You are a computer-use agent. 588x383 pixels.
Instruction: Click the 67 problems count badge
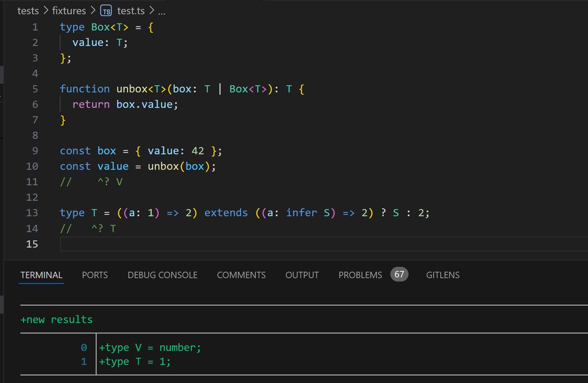pyautogui.click(x=399, y=274)
